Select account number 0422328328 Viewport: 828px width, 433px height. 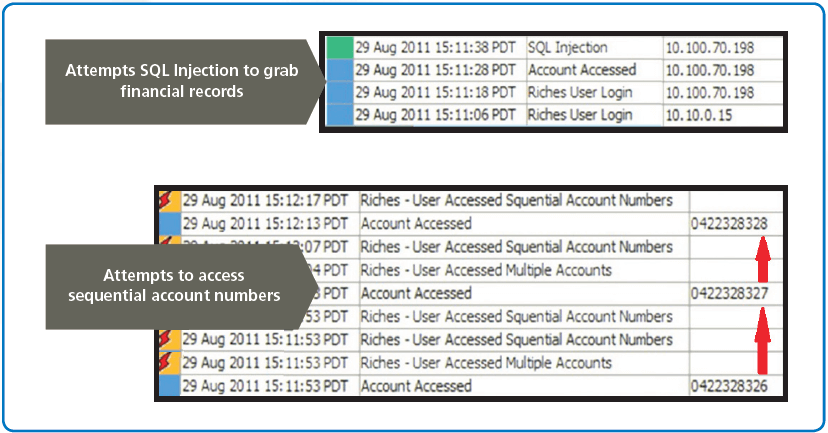pyautogui.click(x=729, y=224)
